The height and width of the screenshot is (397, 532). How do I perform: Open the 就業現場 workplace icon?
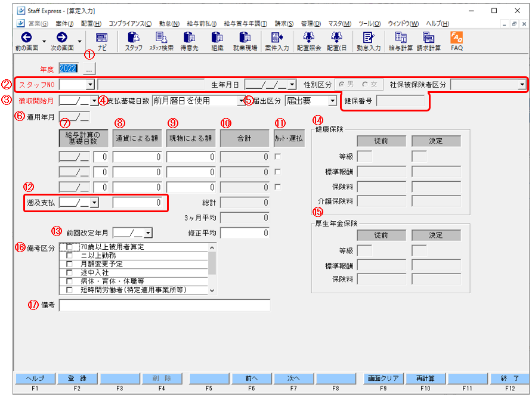245,41
